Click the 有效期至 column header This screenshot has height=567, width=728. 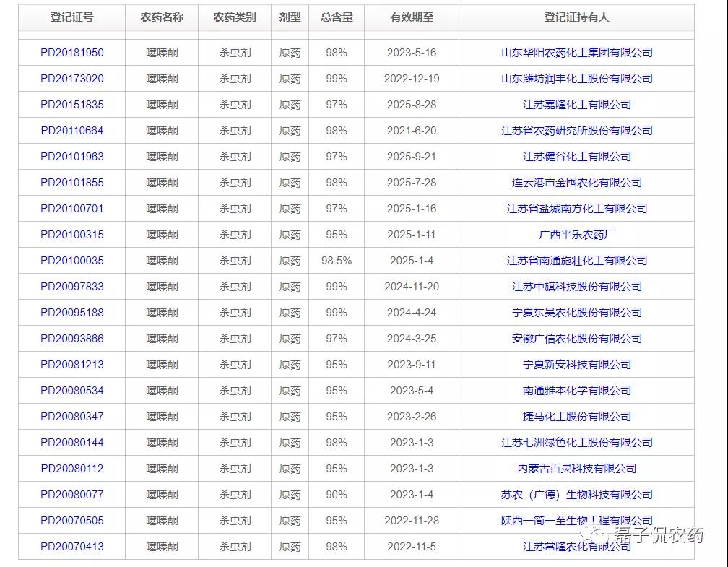(412, 17)
